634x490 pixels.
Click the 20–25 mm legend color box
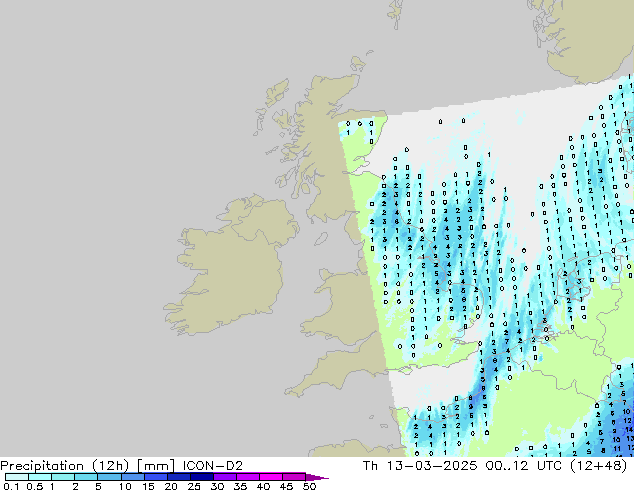coord(179,477)
